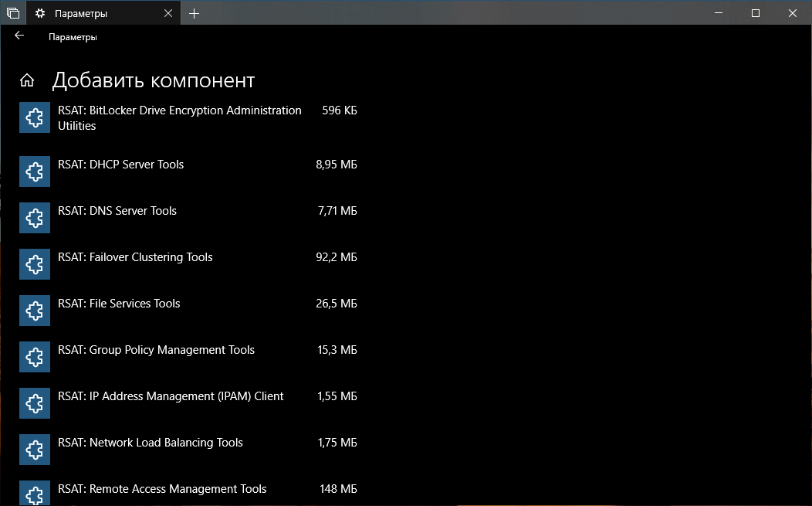The height and width of the screenshot is (506, 812).
Task: Open the tab overview icon in title bar
Action: pos(13,13)
